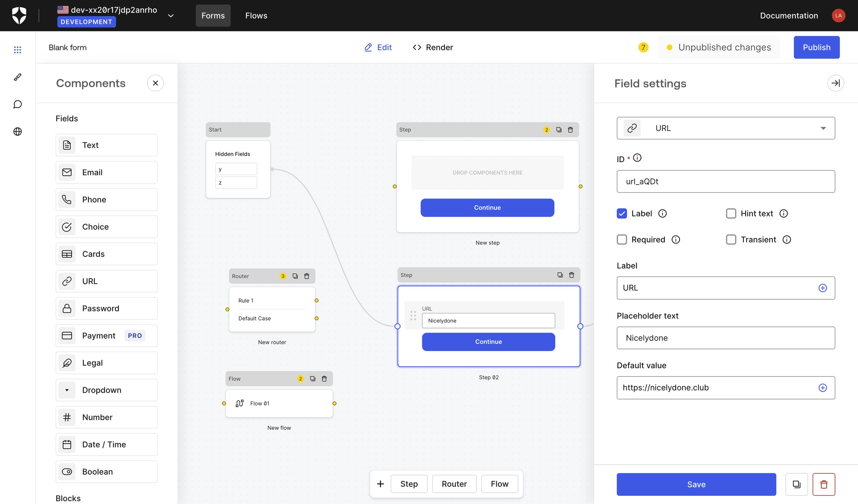This screenshot has height=504, width=858.
Task: Insert variable into Label field
Action: (x=823, y=288)
